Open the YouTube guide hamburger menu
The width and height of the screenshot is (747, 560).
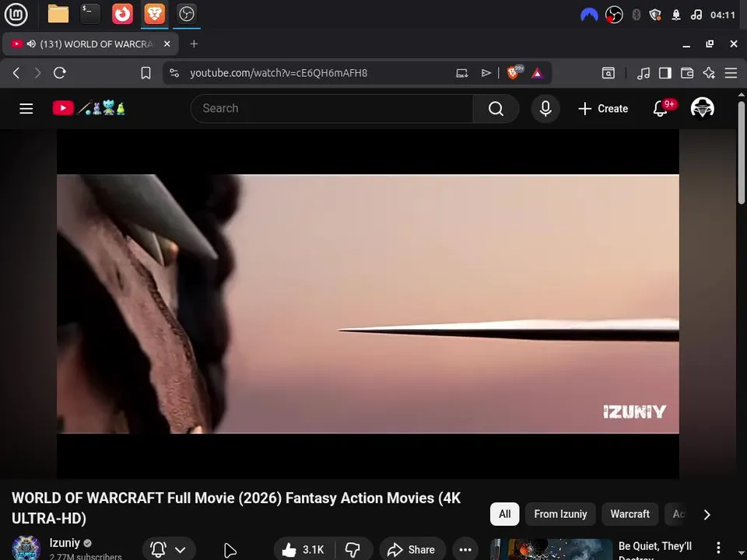[x=26, y=109]
